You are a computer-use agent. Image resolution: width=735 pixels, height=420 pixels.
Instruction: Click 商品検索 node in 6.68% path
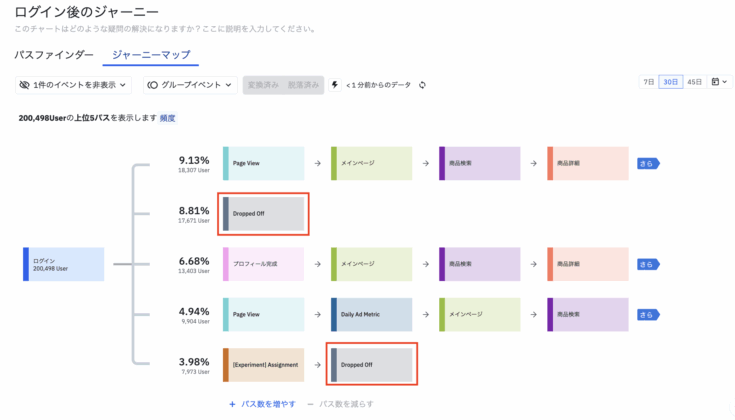(x=480, y=264)
